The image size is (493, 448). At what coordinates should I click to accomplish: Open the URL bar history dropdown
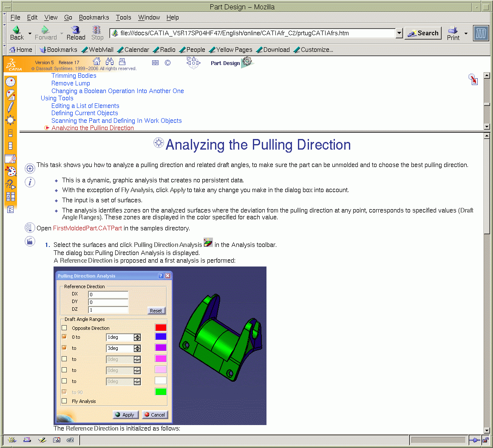pyautogui.click(x=399, y=33)
